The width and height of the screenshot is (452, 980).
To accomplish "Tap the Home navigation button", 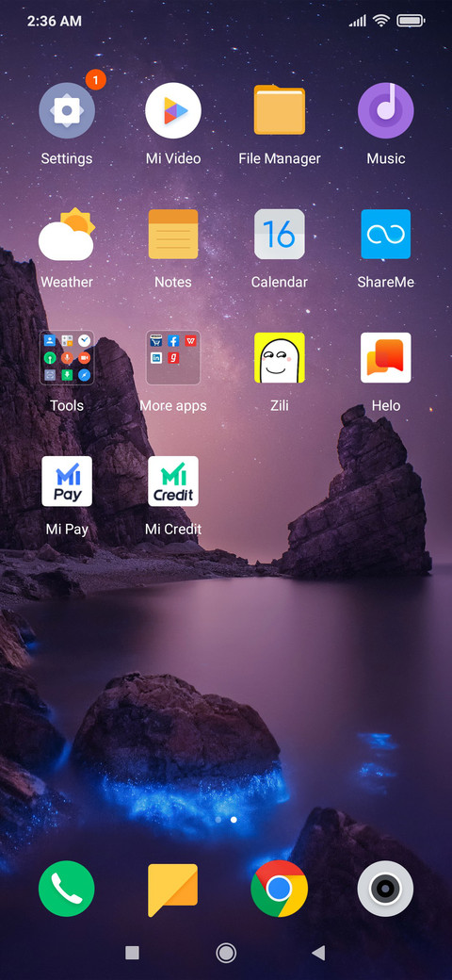I will [x=226, y=953].
